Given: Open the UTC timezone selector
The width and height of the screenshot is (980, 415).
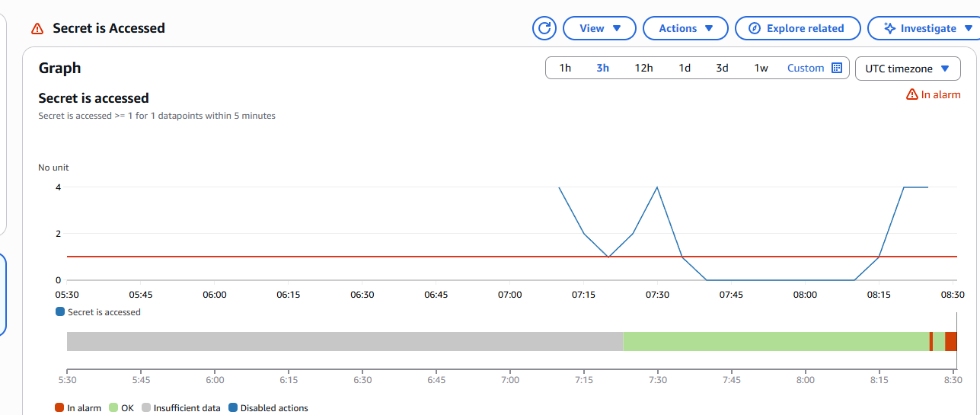Looking at the screenshot, I should (x=907, y=68).
